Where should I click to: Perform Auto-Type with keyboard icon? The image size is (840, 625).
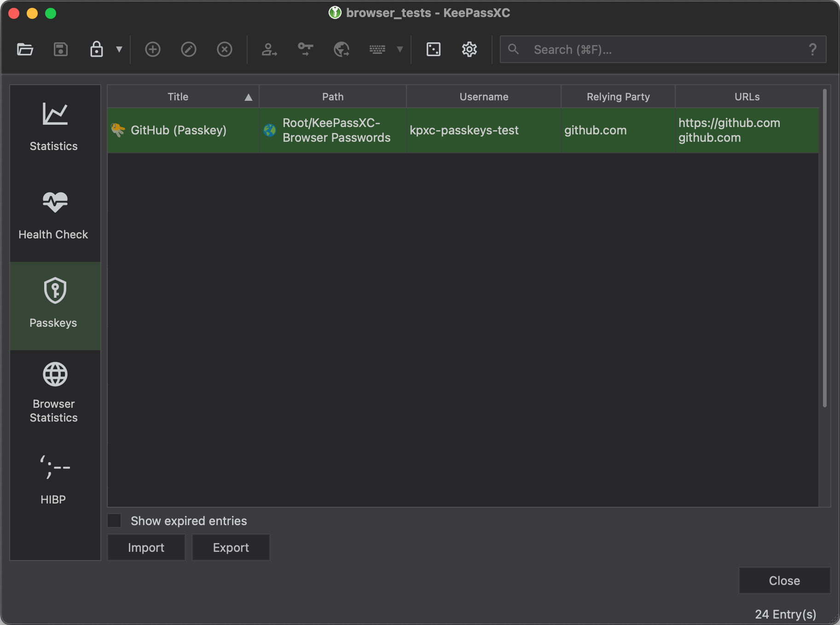pyautogui.click(x=377, y=49)
